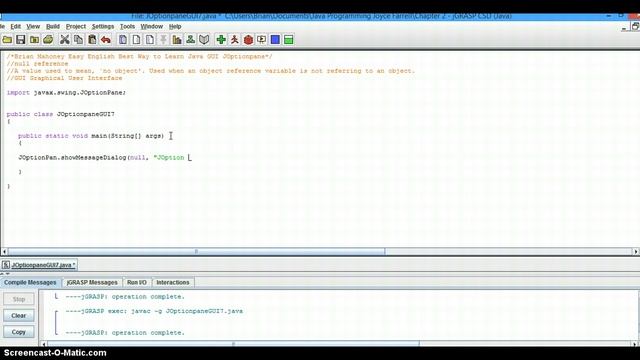
Task: Click the browse folder icon next to Save
Action: coord(35,40)
